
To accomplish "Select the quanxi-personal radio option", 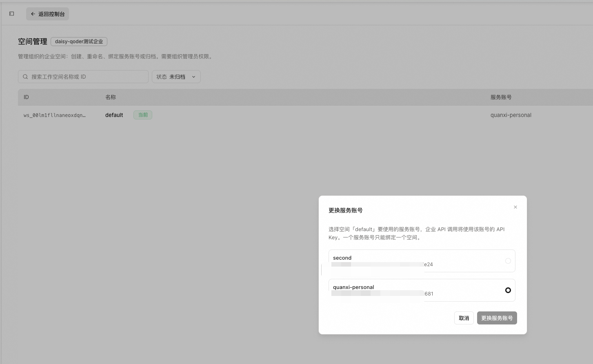I will click(508, 290).
